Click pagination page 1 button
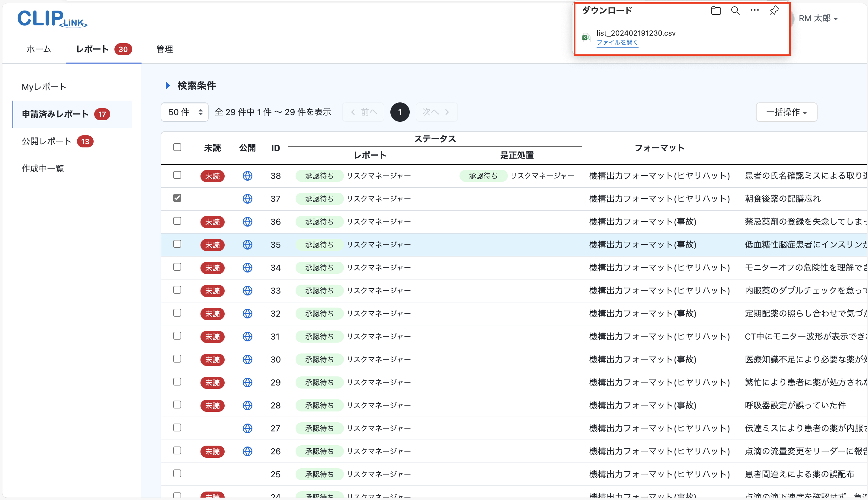The width and height of the screenshot is (868, 500). (400, 112)
